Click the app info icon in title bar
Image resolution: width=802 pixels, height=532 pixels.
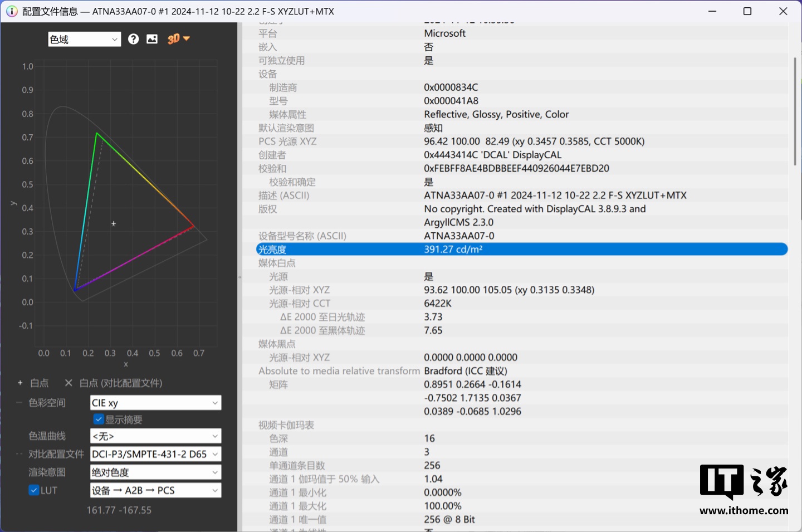[12, 11]
